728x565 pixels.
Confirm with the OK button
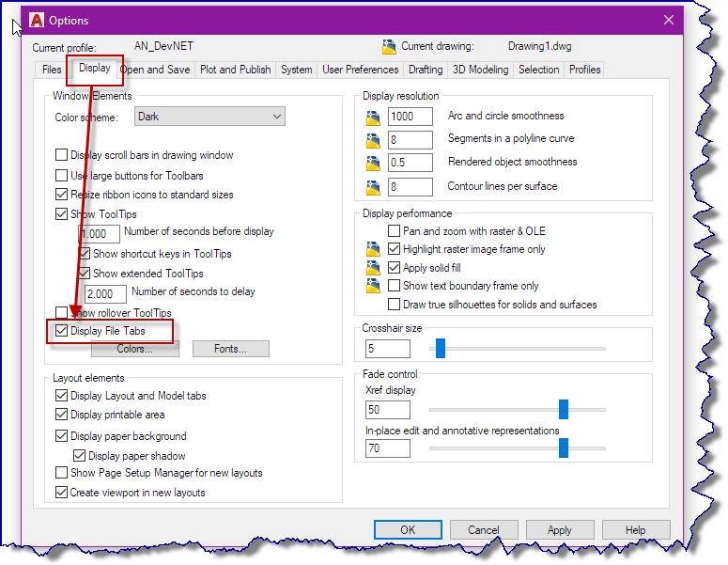[x=408, y=529]
